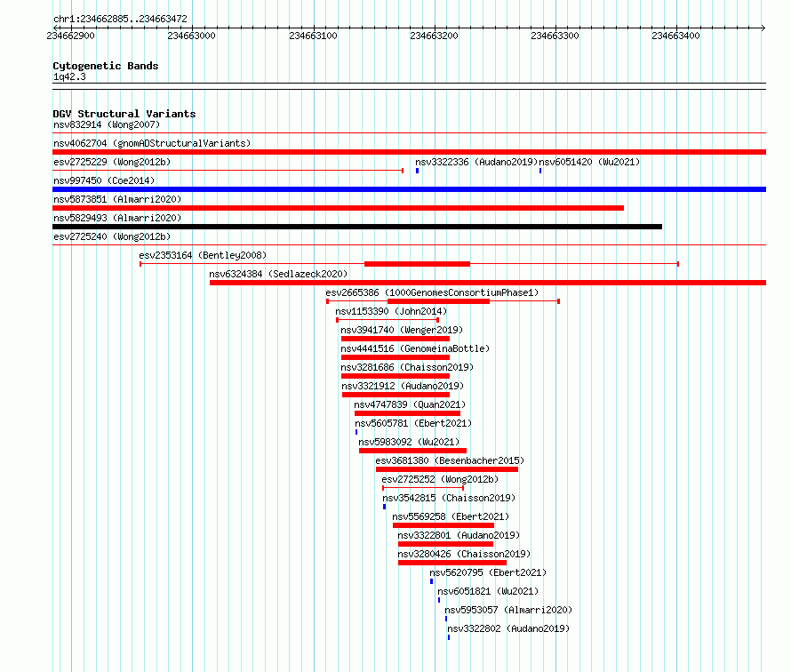Select nsv3322801 (Audano2019) label
The image size is (791, 672).
(x=459, y=535)
